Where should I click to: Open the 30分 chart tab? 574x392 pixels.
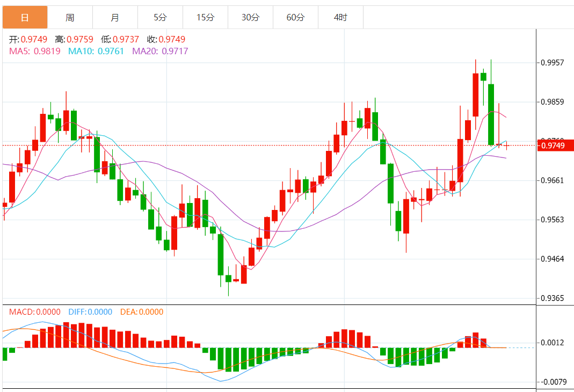(x=250, y=17)
